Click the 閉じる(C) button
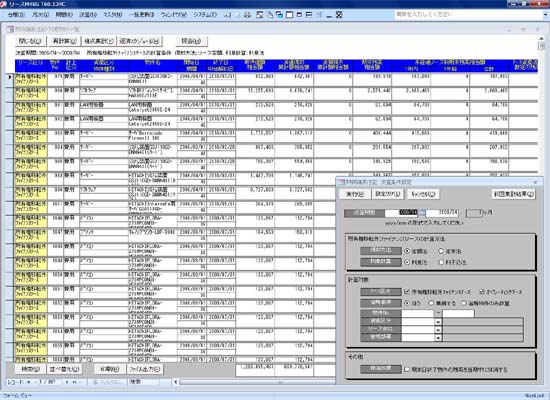 (30, 41)
